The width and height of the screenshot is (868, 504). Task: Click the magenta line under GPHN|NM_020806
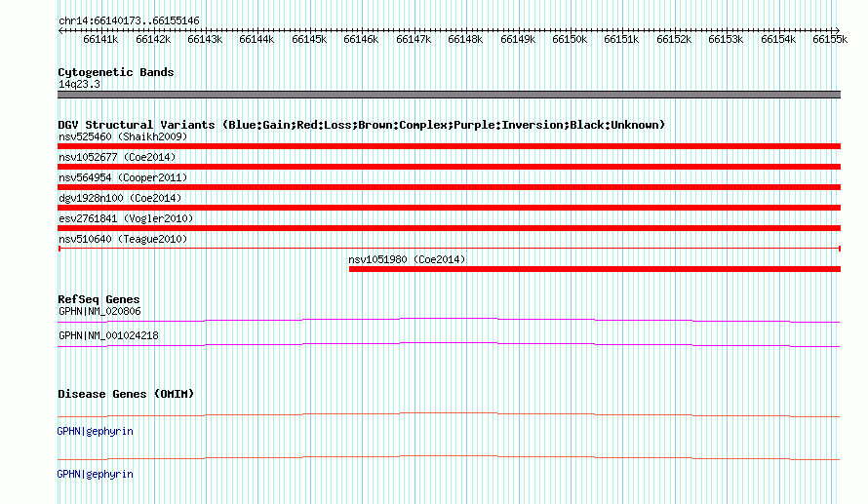click(x=449, y=320)
